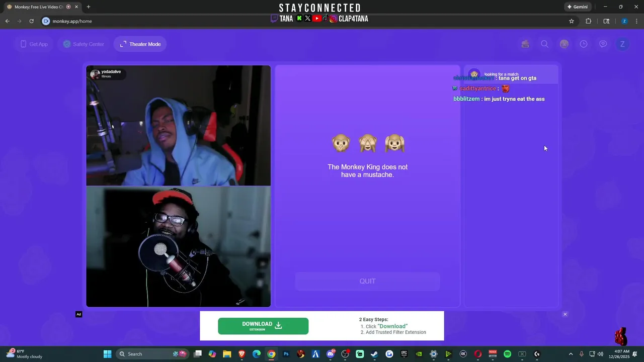The image size is (644, 362).
Task: Click 'The Monkey King does not have a mustache' text
Action: click(367, 170)
